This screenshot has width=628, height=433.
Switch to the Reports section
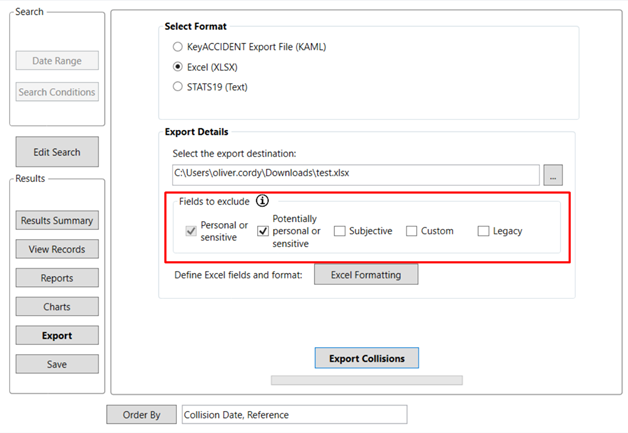pyautogui.click(x=57, y=278)
